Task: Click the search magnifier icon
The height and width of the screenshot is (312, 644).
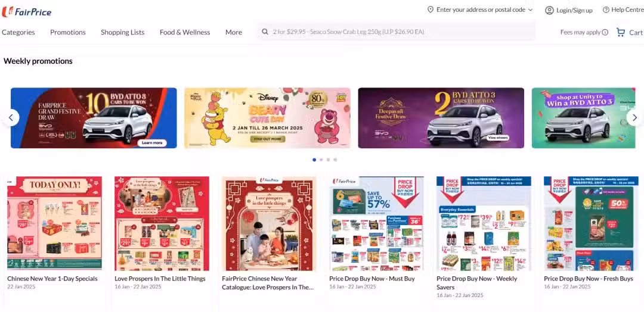Action: coord(265,32)
